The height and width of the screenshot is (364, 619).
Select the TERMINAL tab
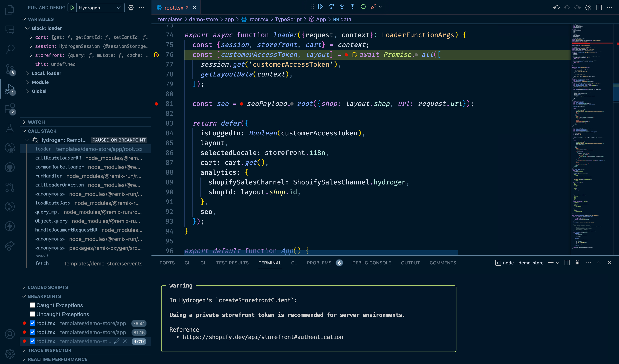(270, 263)
